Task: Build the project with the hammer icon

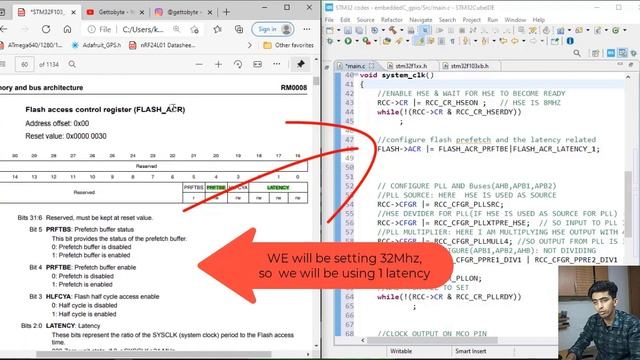Action: coord(393,30)
